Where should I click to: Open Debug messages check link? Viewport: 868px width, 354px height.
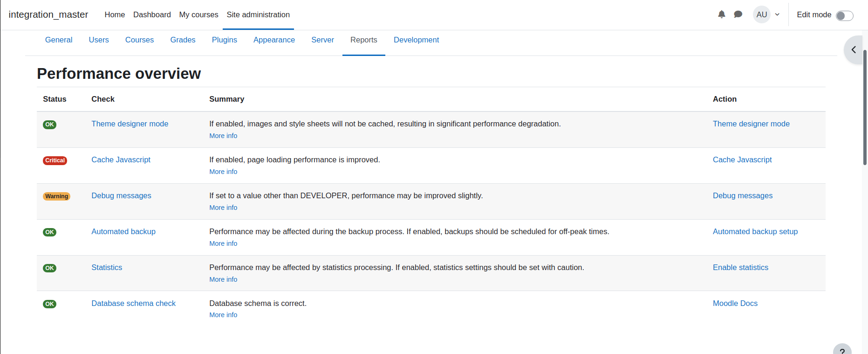[x=121, y=196]
